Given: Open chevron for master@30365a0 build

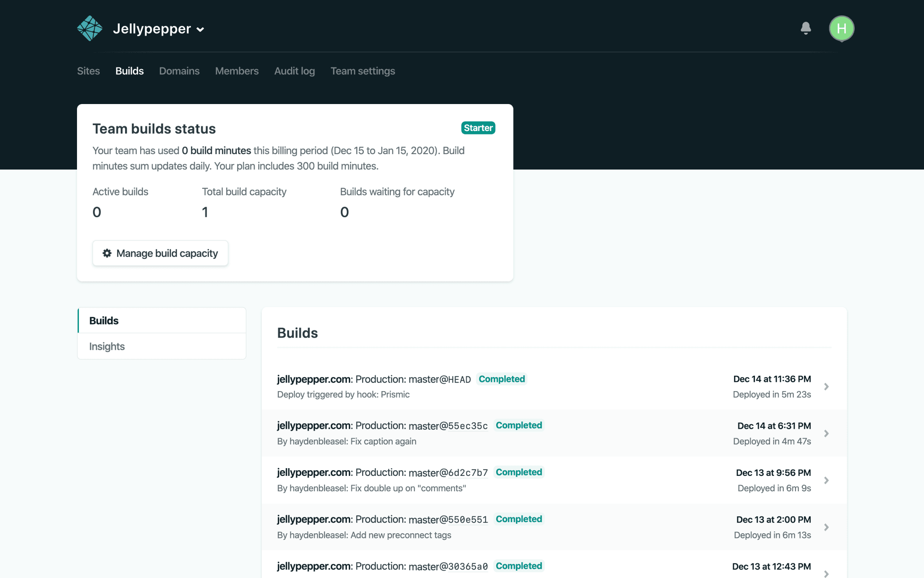Looking at the screenshot, I should coord(826,574).
